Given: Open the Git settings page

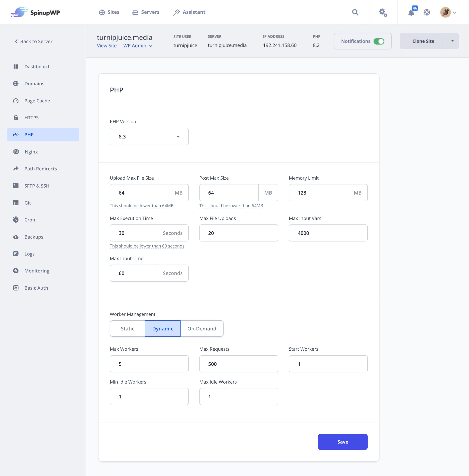Looking at the screenshot, I should click(27, 203).
